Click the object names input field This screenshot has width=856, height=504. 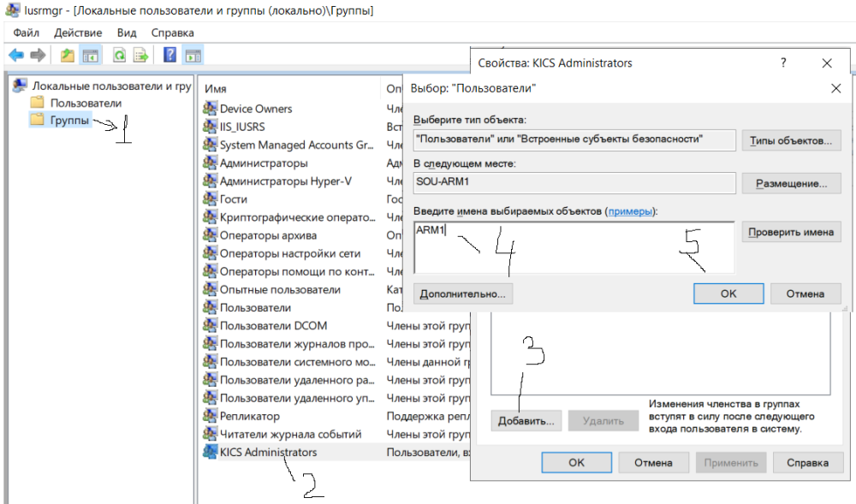pos(574,247)
